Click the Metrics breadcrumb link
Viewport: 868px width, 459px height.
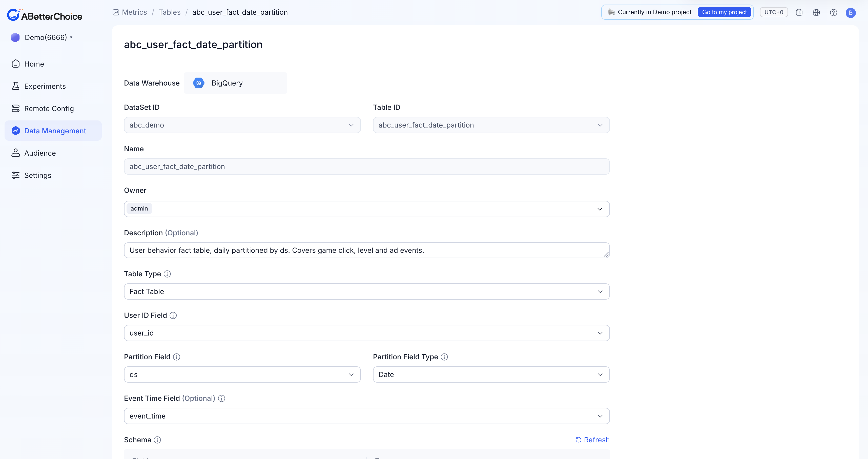[x=134, y=12]
